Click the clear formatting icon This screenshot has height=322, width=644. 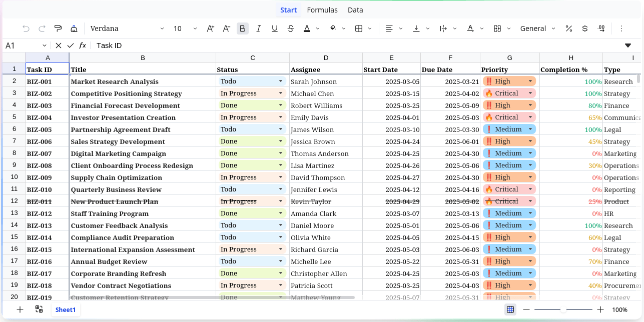tap(74, 28)
